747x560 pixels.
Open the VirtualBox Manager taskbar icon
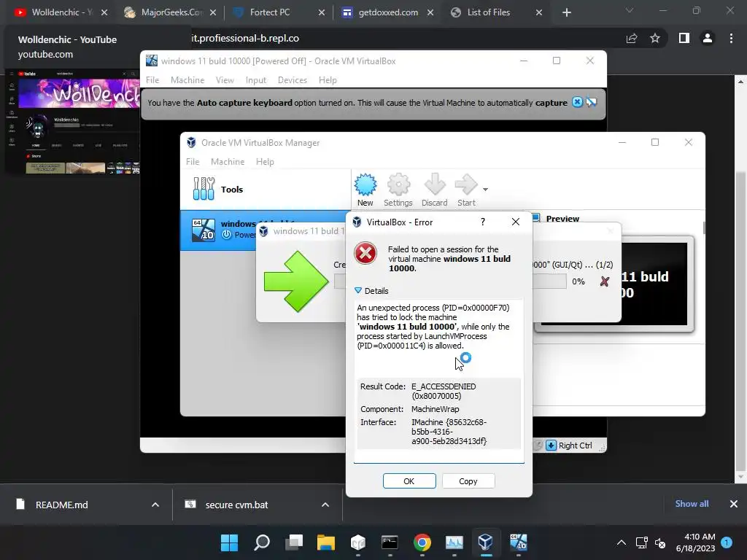[x=485, y=542]
